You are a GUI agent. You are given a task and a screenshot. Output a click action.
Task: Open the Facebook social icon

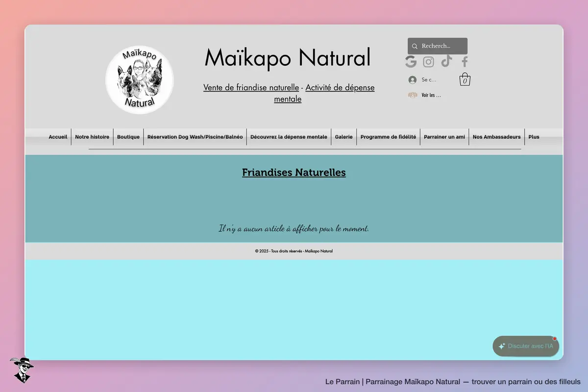click(465, 62)
